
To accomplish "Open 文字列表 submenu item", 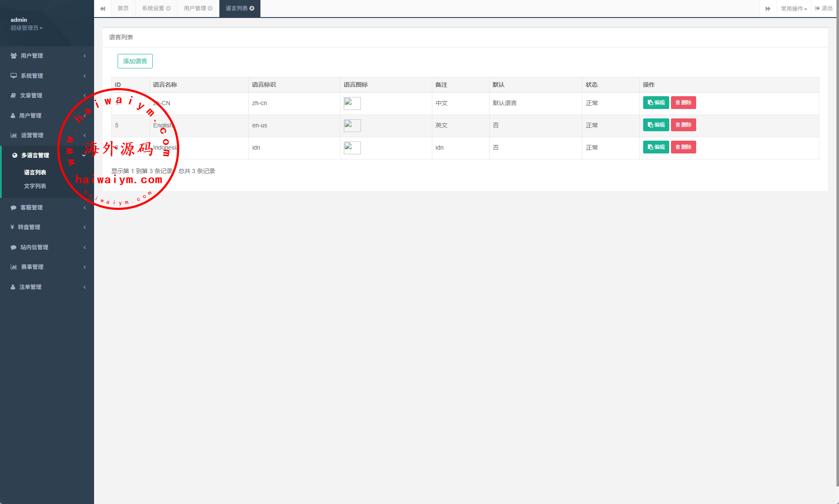I will coord(35,186).
